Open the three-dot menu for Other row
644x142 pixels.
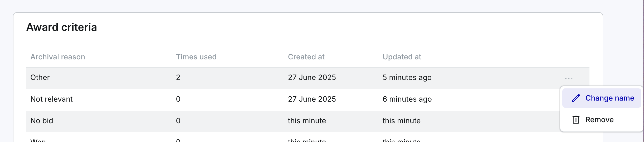(x=569, y=78)
